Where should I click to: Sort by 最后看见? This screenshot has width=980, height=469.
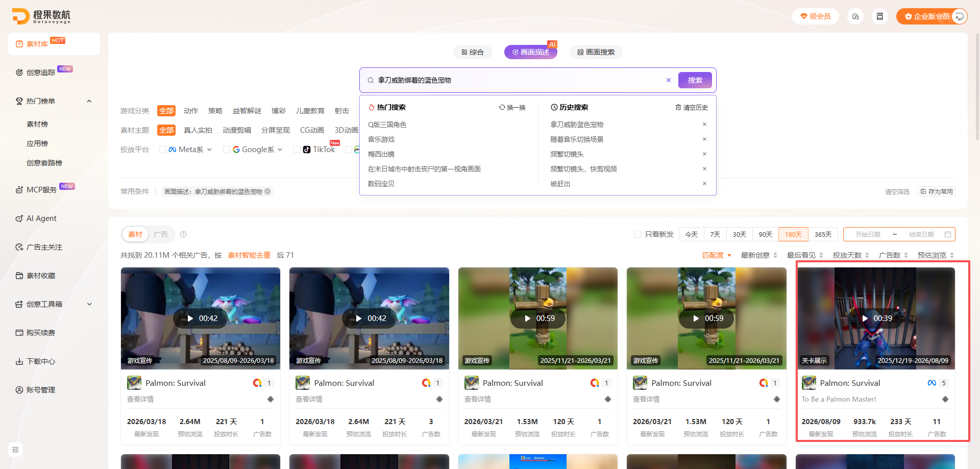[x=805, y=255]
